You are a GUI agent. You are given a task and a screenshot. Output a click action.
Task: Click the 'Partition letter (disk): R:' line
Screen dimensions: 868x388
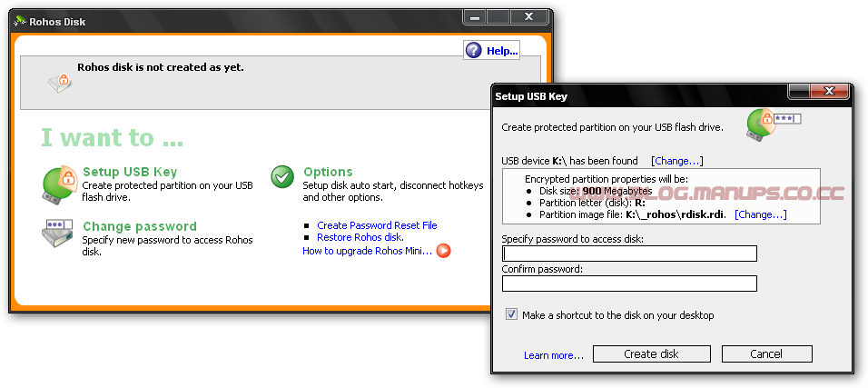coord(592,203)
